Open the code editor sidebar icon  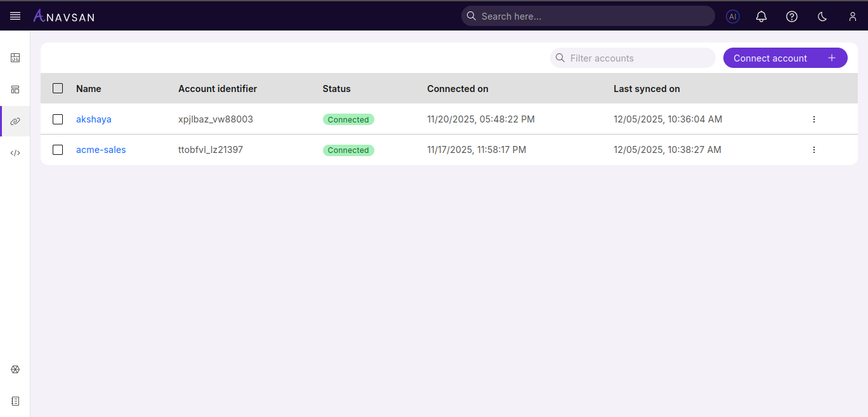pyautogui.click(x=15, y=152)
